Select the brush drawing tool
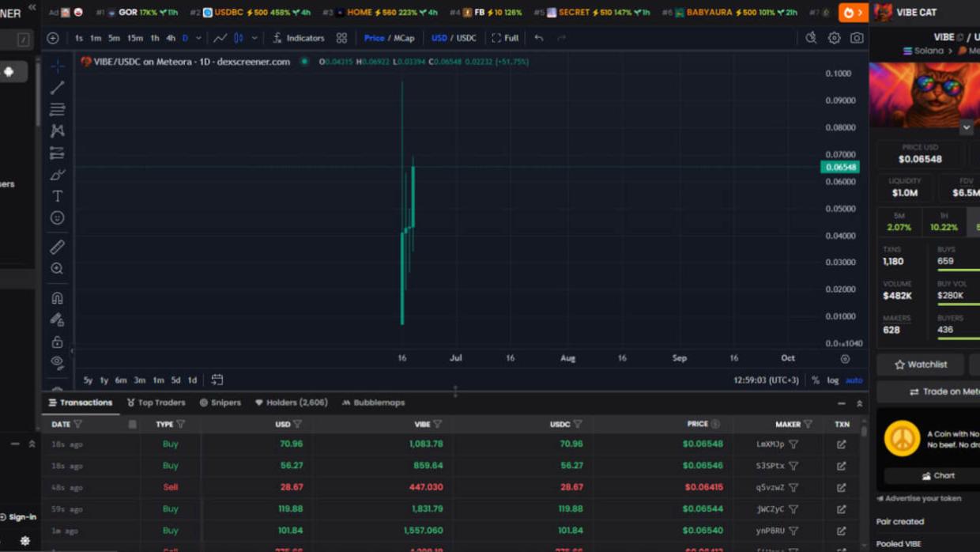Viewport: 980px width, 552px height. pyautogui.click(x=57, y=174)
